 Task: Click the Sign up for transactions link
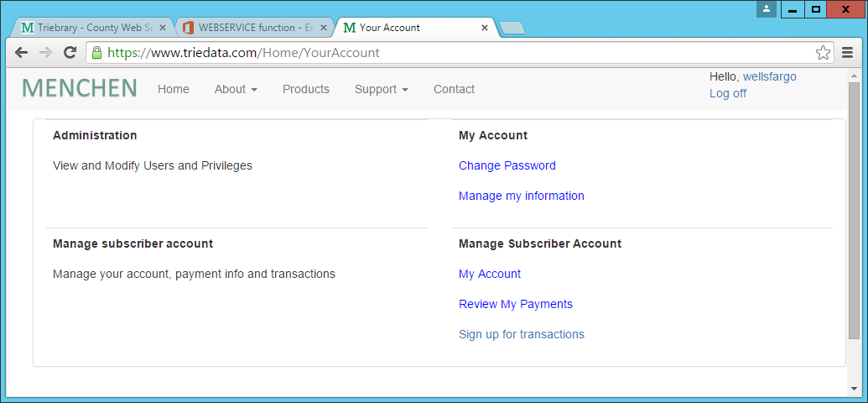pyautogui.click(x=521, y=334)
